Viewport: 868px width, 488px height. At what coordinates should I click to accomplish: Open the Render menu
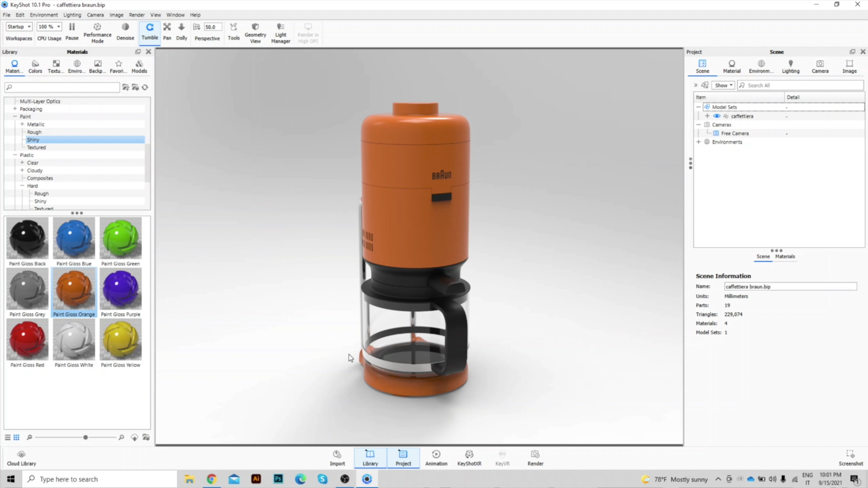coord(136,14)
